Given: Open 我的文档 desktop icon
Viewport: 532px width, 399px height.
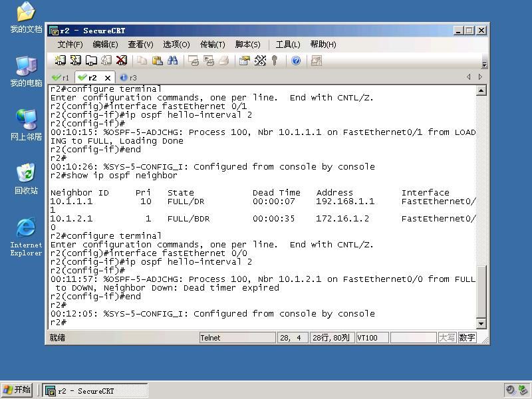Looking at the screenshot, I should 26,18.
